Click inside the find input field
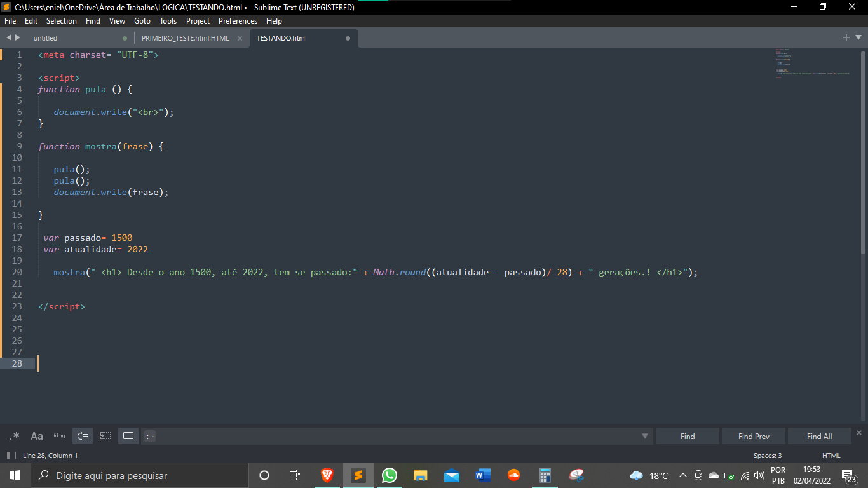Viewport: 868px width, 488px height. click(x=397, y=436)
